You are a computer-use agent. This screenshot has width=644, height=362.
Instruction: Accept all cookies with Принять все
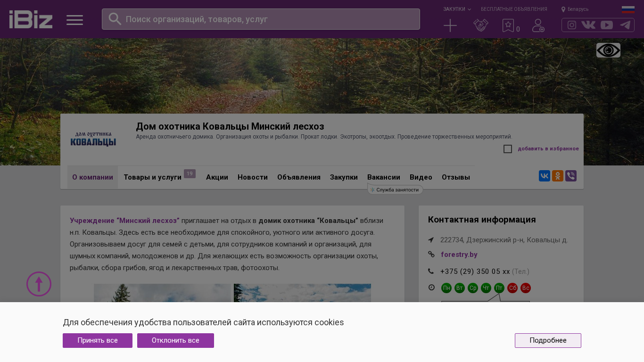click(98, 340)
